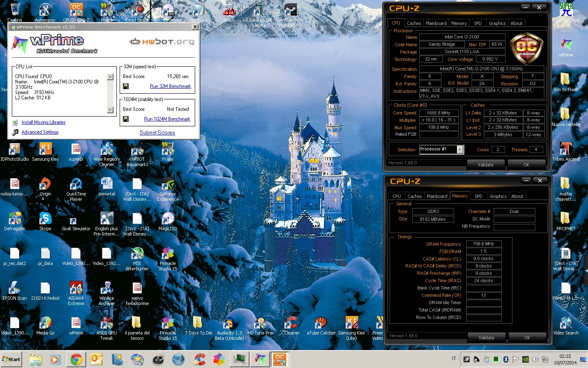The height and width of the screenshot is (368, 588).
Task: Launch MSI Afterburner shortcut
Action: tap(137, 258)
